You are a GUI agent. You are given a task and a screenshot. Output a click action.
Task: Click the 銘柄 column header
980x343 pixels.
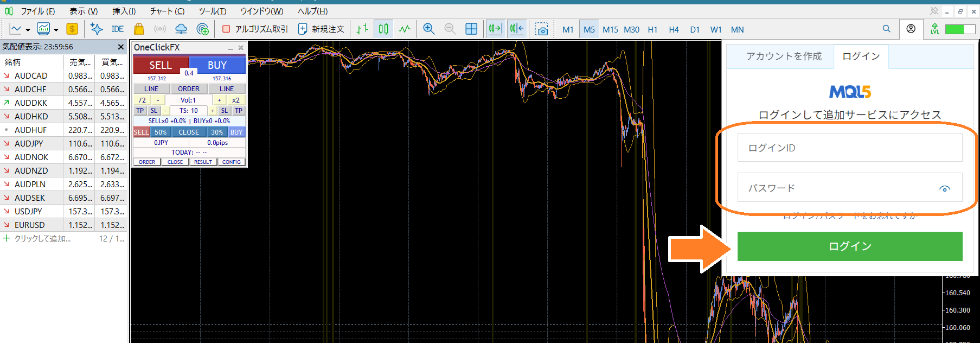click(31, 62)
